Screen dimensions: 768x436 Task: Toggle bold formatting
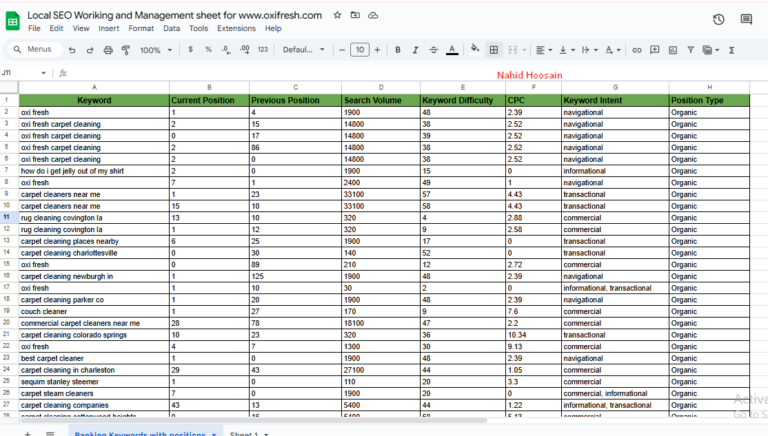(398, 50)
